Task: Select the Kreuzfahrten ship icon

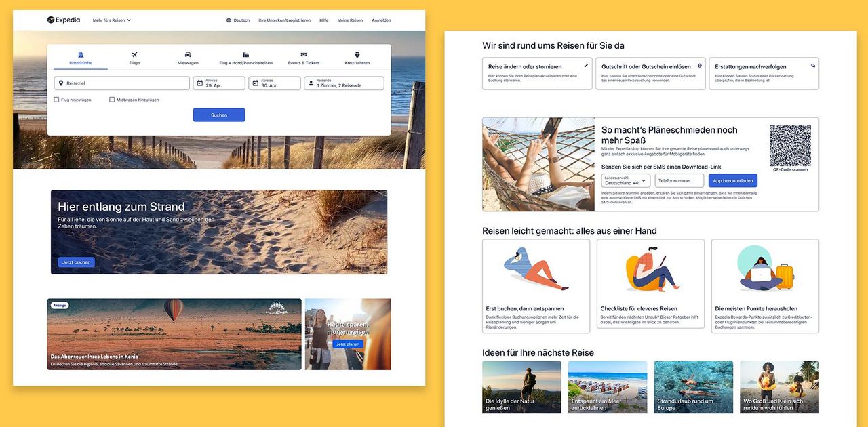Action: tap(357, 54)
